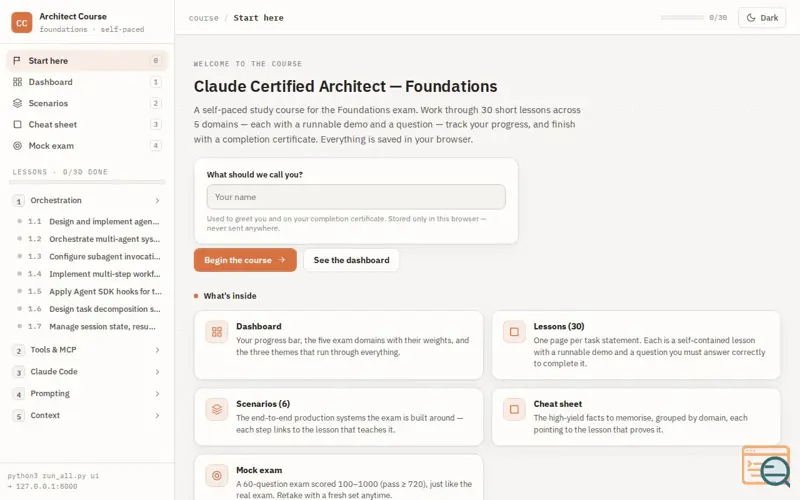Click the course breadcrumb link

204,18
